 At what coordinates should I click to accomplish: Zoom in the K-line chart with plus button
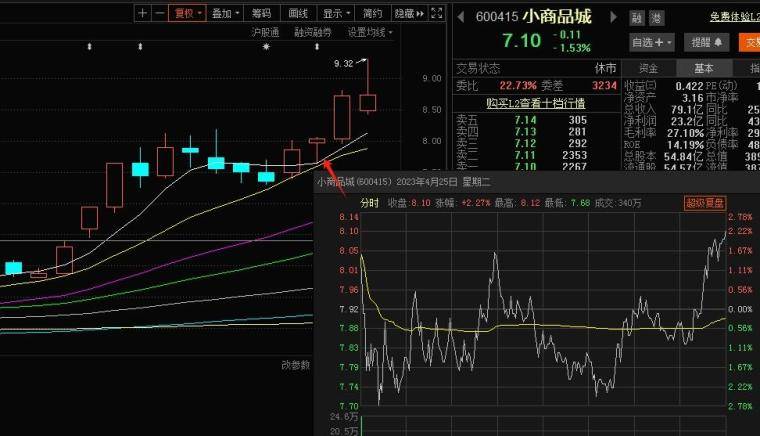tap(142, 13)
